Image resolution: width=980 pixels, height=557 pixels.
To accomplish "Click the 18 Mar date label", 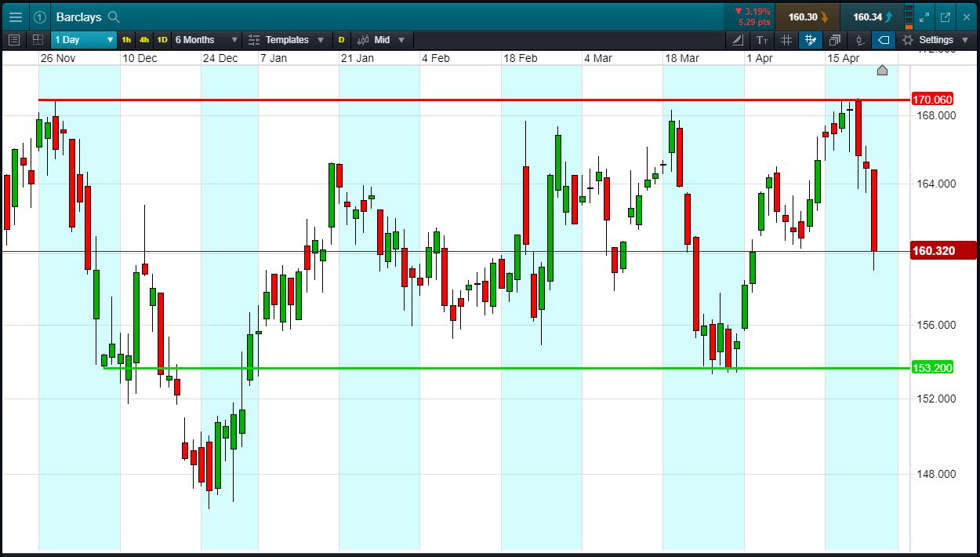I will tap(682, 58).
